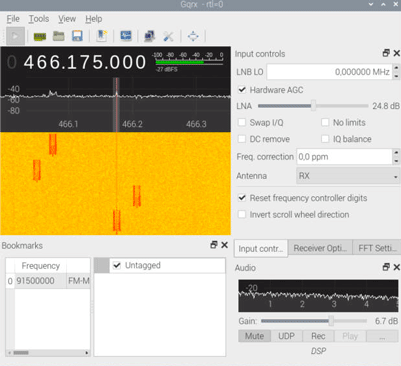Click the UDP streaming button
The height and width of the screenshot is (366, 401).
click(286, 336)
